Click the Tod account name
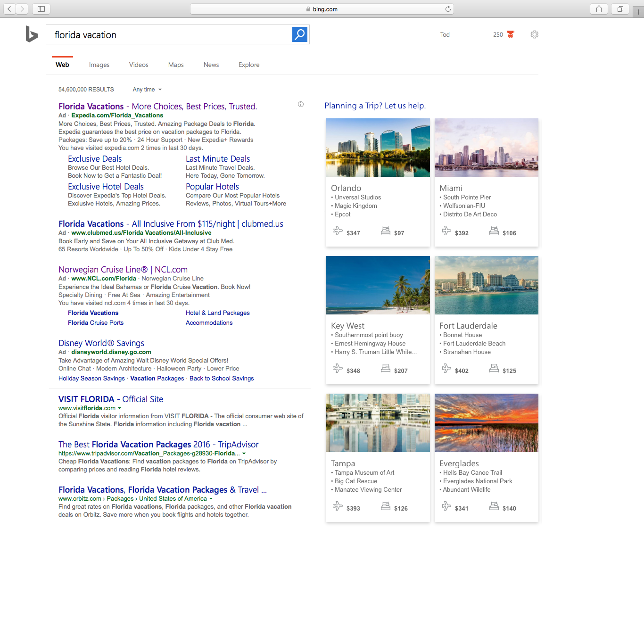This screenshot has width=644, height=644. (x=445, y=34)
